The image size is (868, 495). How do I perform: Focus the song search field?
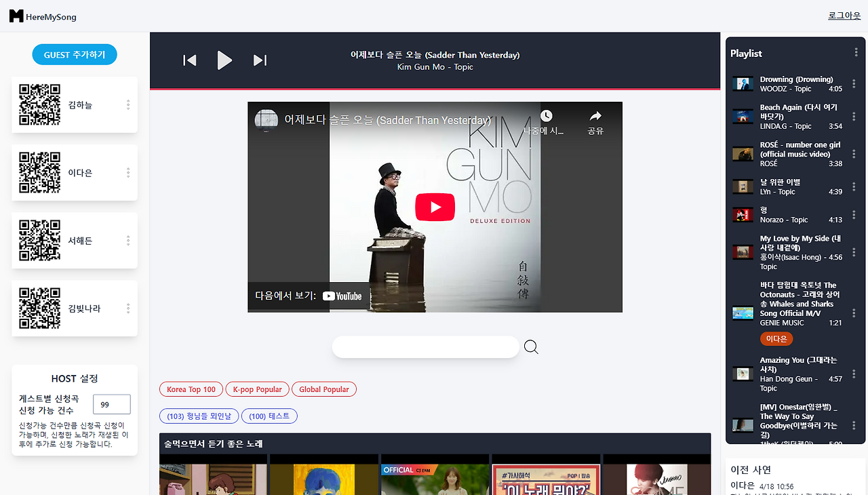425,347
